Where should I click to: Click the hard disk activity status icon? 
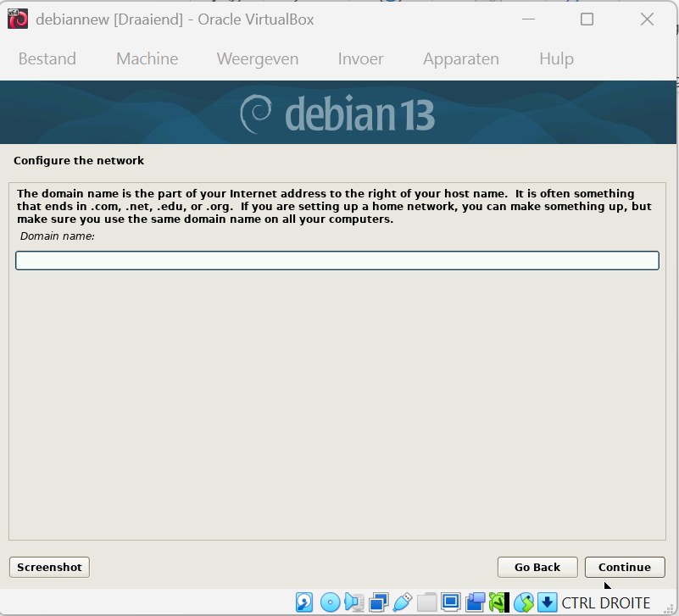click(x=304, y=602)
